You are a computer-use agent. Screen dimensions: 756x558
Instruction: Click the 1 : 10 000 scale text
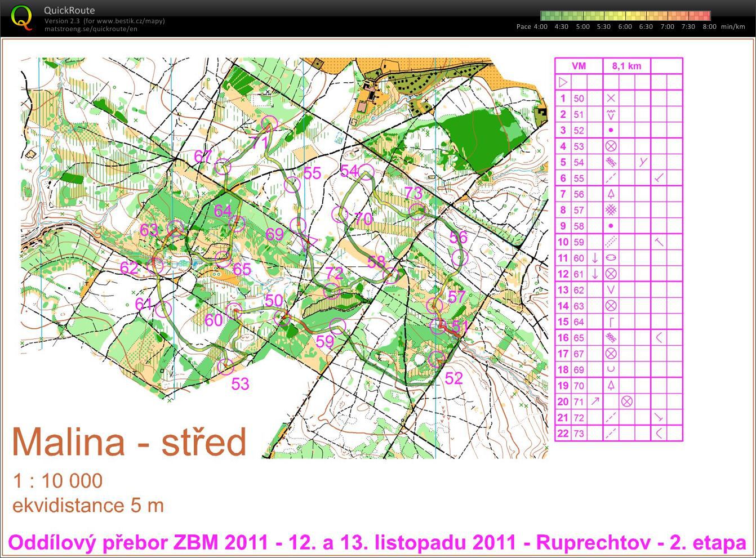click(58, 481)
